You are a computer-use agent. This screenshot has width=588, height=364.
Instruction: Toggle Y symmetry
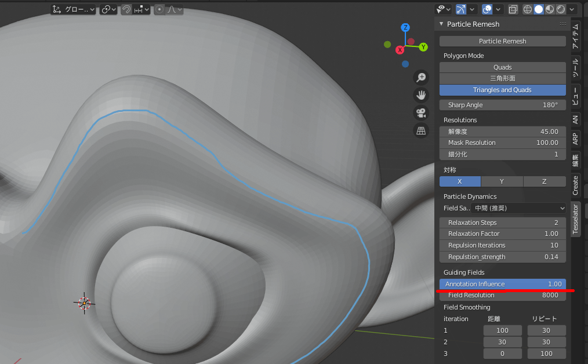[x=502, y=181]
